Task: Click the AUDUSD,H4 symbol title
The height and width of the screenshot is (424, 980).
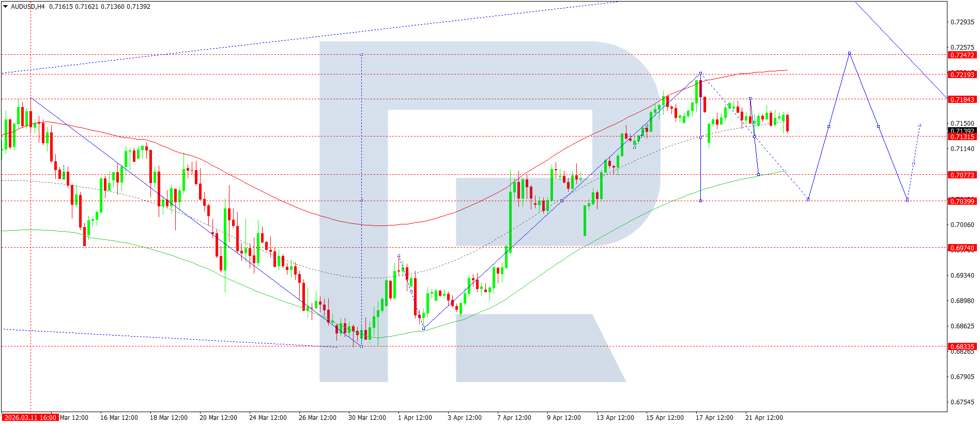Action: (x=27, y=7)
